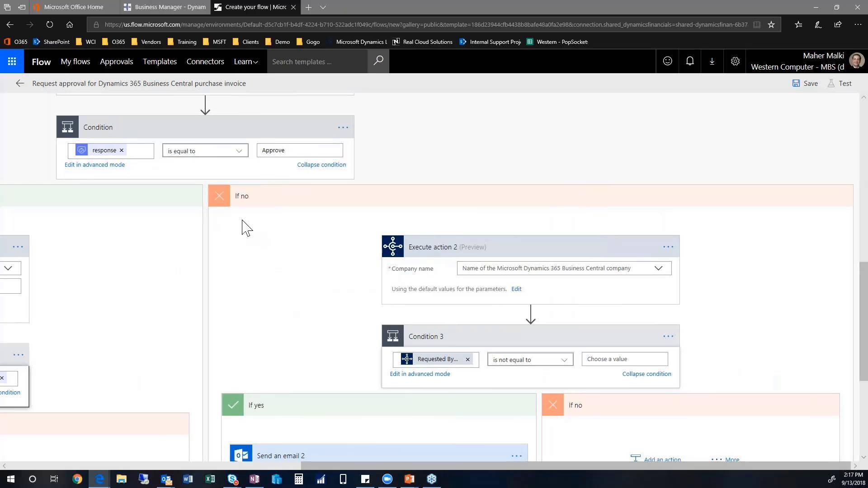868x488 pixels.
Task: Open the 'is not equal to' dropdown
Action: [x=564, y=360]
